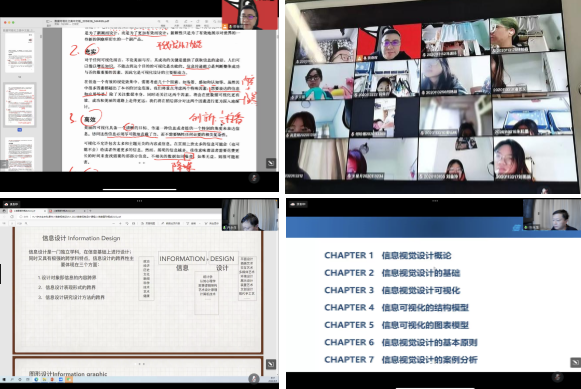Click the highlighted green app icon in the taskbar
581x389 pixels.
point(69,380)
